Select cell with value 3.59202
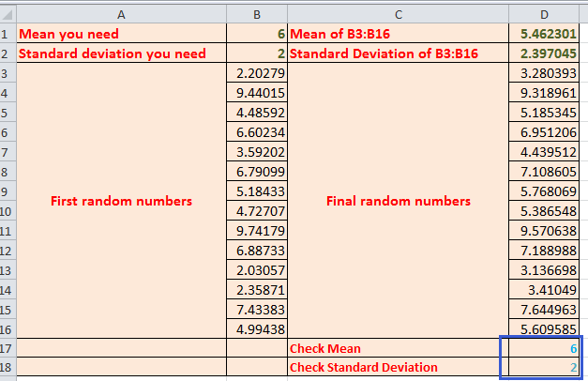Screen dimensions: 588x381 pyautogui.click(x=257, y=152)
